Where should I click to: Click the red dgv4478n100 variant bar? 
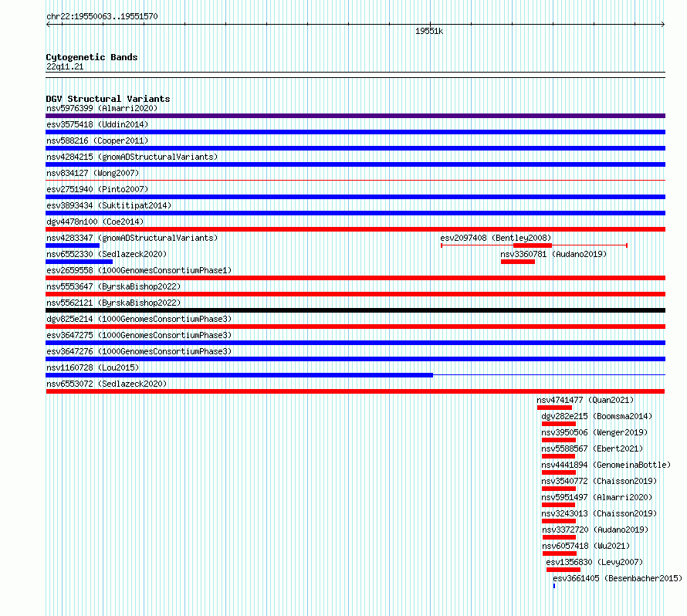click(x=355, y=229)
